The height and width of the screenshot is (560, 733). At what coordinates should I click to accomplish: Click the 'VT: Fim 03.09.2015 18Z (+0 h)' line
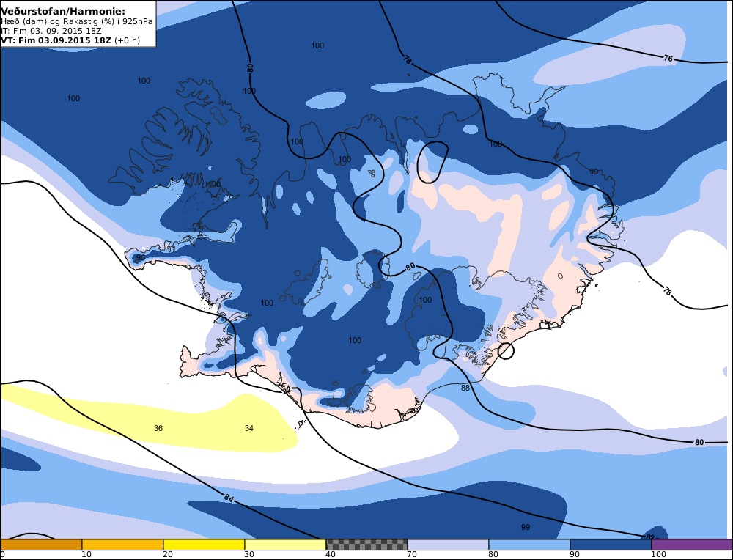[70, 40]
